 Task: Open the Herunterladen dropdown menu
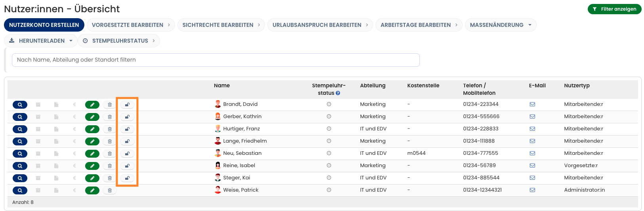(x=41, y=41)
